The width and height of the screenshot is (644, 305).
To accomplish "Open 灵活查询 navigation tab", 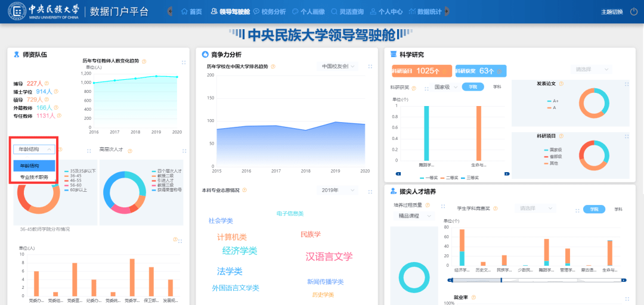I will tap(348, 12).
